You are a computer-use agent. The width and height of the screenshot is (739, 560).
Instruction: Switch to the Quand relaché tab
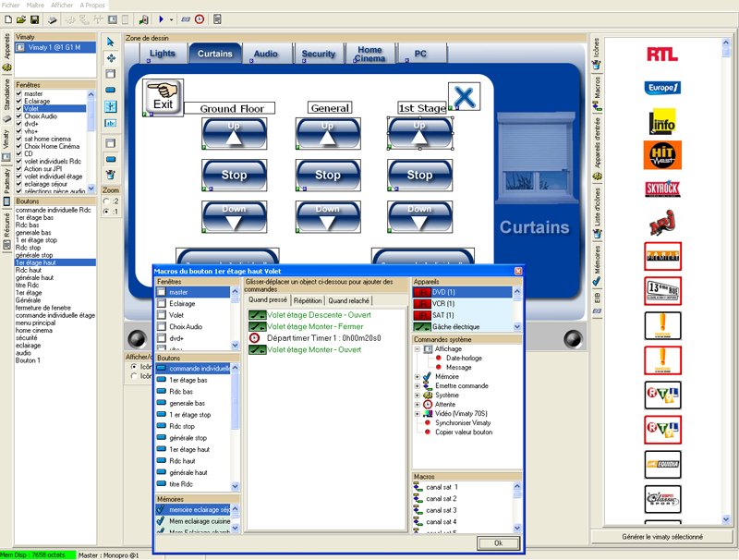[x=347, y=300]
